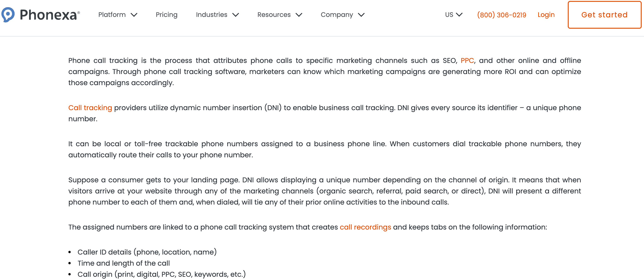The image size is (644, 280).
Task: Click the Platform chevron icon
Action: click(x=134, y=15)
